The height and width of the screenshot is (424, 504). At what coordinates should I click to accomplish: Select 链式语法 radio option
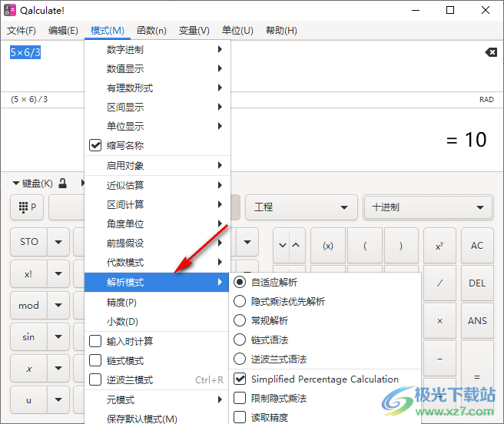point(240,340)
